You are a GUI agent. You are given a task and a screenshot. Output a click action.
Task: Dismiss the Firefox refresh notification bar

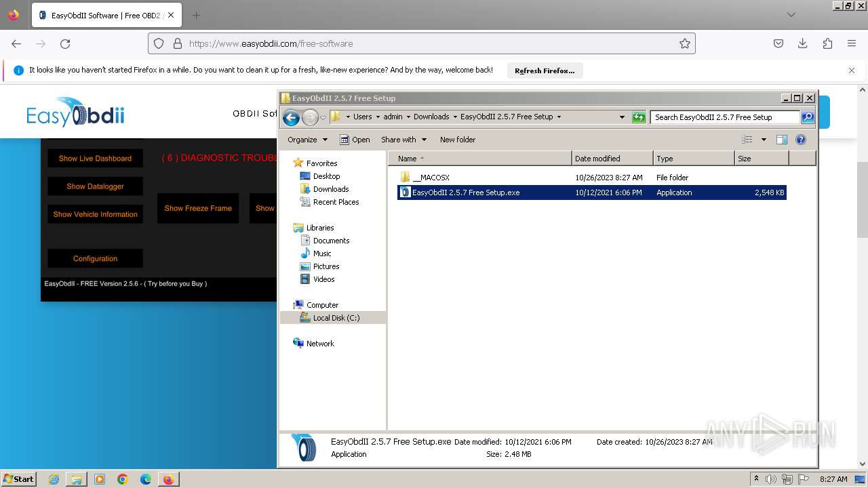coord(852,70)
